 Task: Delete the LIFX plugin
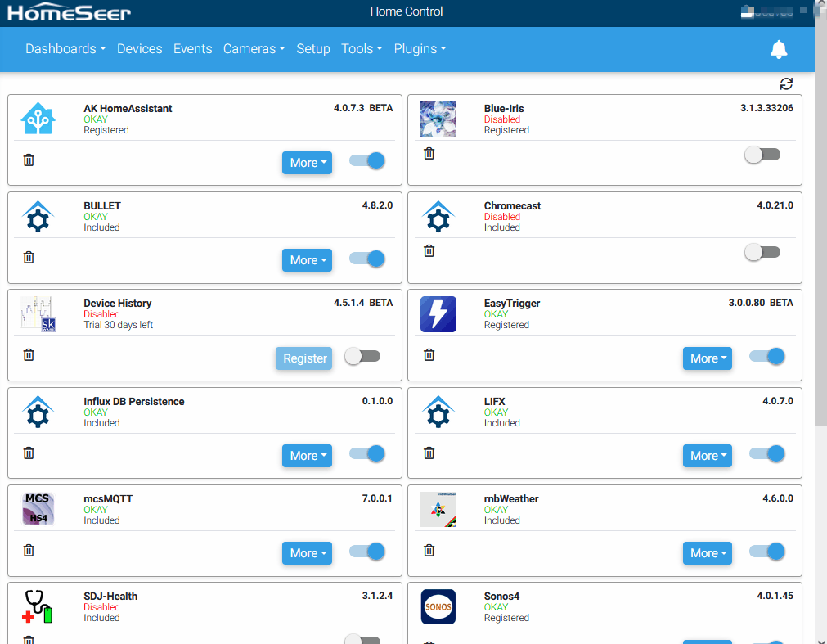(x=429, y=453)
